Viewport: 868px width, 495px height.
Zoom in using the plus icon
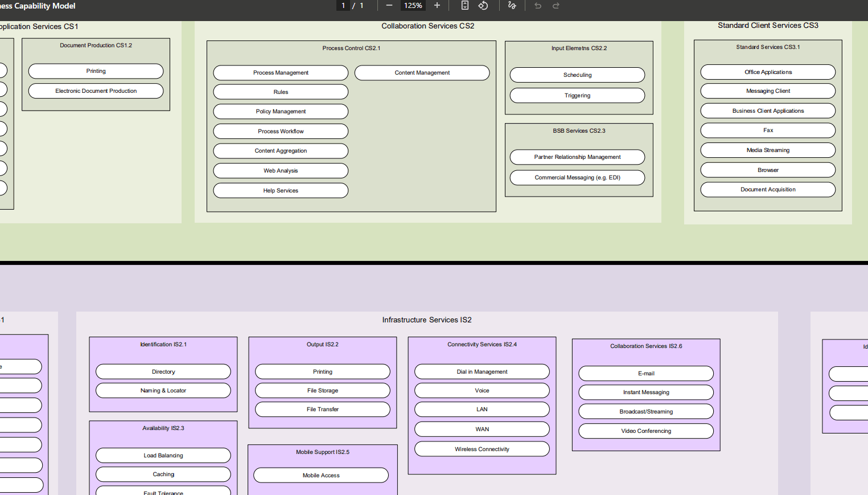pos(437,6)
